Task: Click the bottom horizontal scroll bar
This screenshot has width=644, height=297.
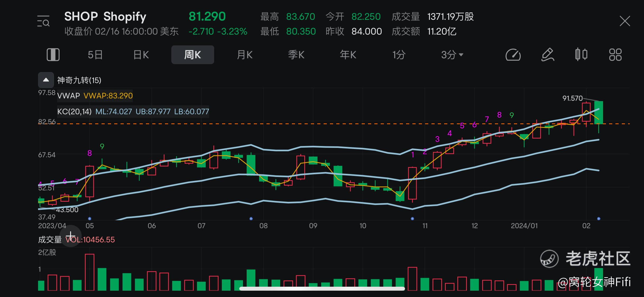Action: pos(322,289)
